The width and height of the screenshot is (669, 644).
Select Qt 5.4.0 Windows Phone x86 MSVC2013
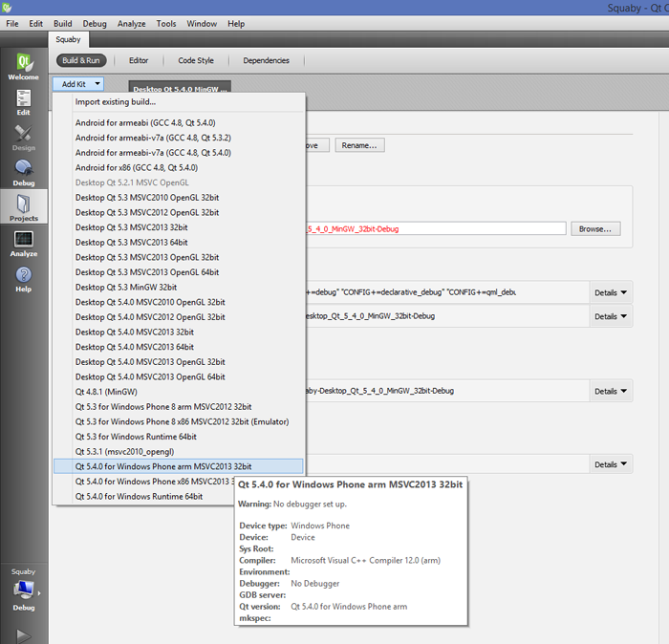[x=145, y=481]
